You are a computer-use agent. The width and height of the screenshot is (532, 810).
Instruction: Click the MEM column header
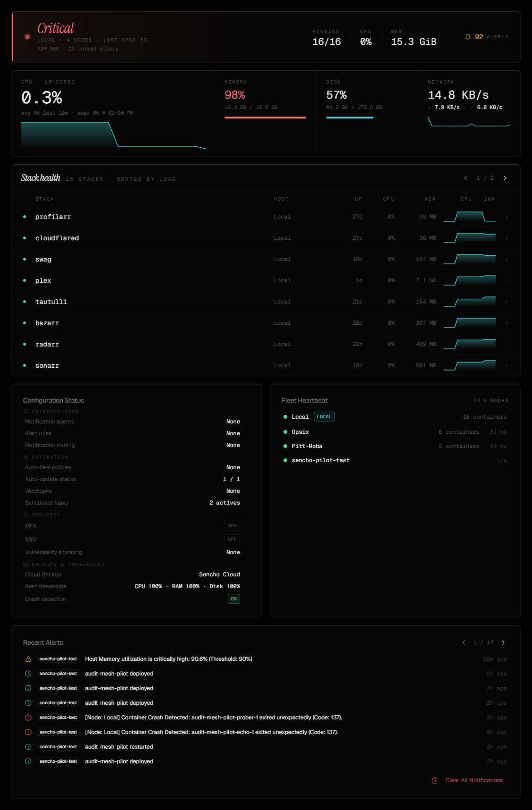click(x=430, y=199)
